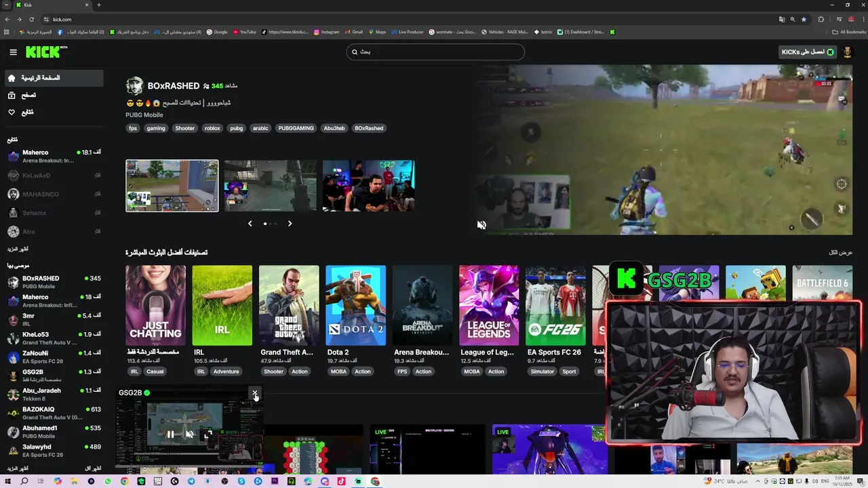Unmute the featured stream player
This screenshot has height=488, width=868.
(481, 225)
